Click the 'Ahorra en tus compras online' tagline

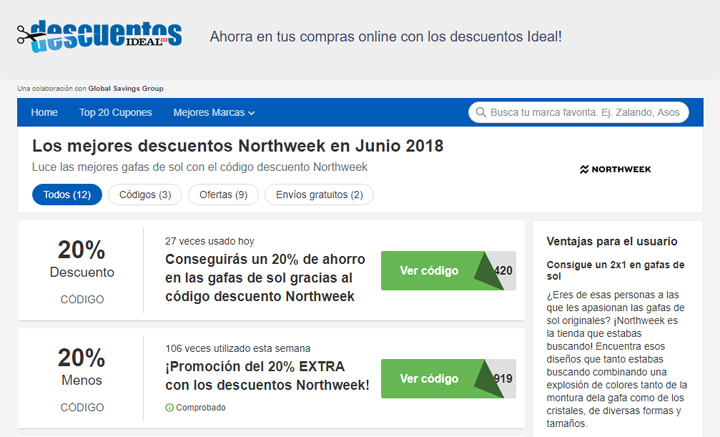[386, 37]
